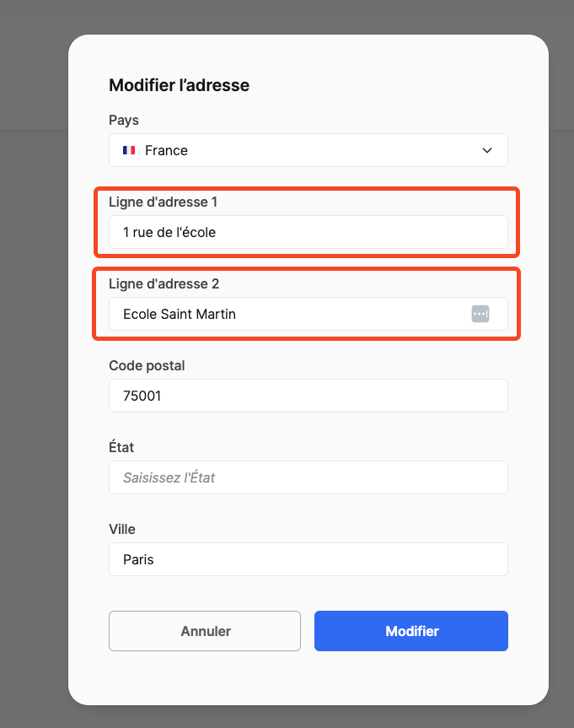This screenshot has height=728, width=574.
Task: Click the blue Modifier button
Action: click(411, 631)
